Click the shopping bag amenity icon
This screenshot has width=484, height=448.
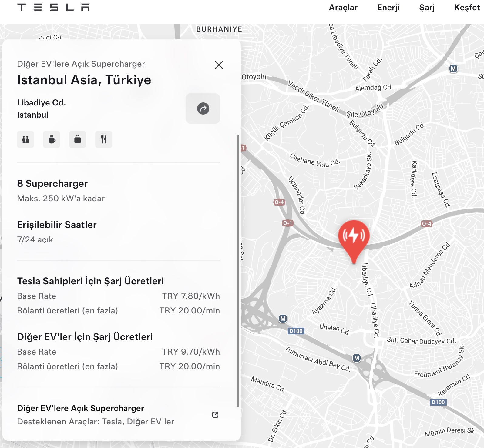tap(78, 139)
